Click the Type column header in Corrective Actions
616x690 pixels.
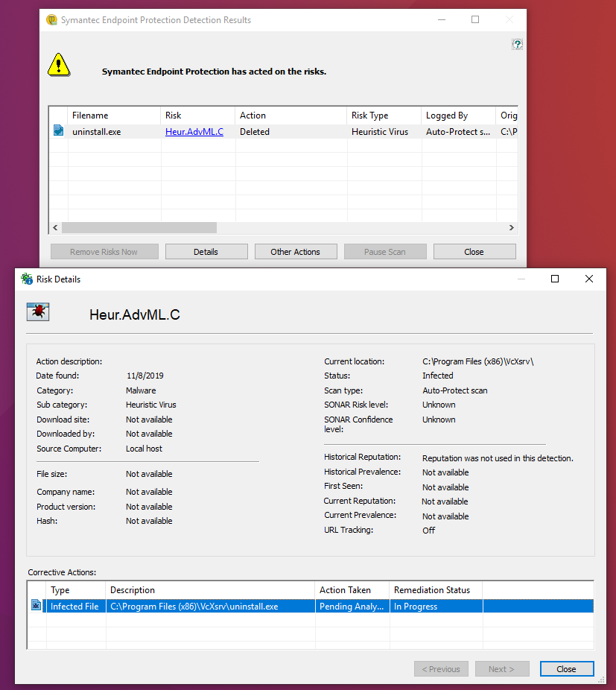[x=76, y=589]
